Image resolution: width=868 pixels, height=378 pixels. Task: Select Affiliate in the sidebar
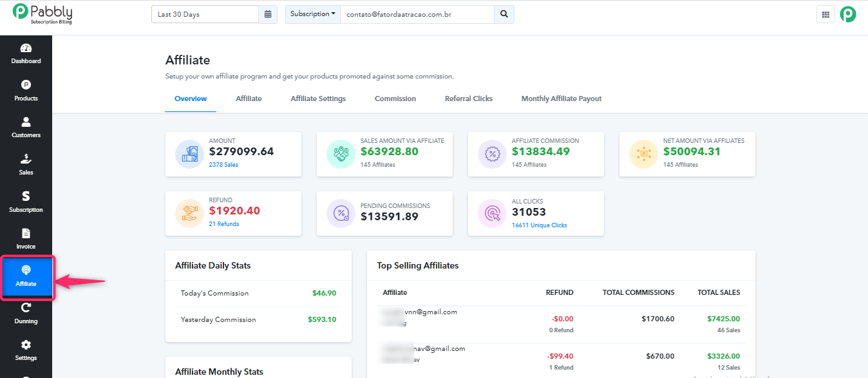click(27, 277)
